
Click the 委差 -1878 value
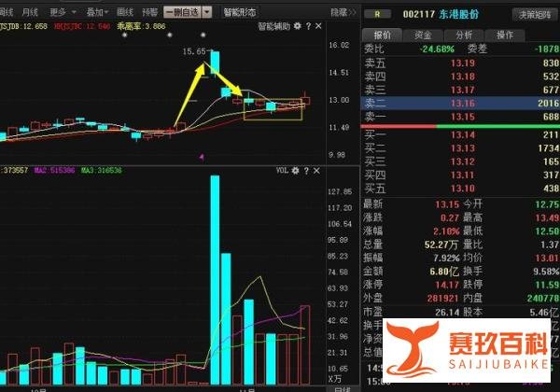pyautogui.click(x=546, y=49)
